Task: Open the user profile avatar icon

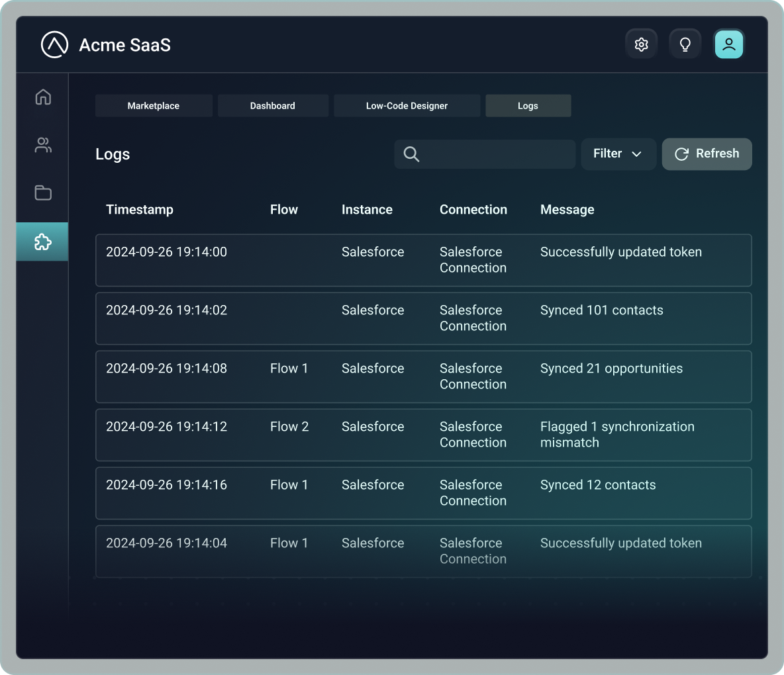Action: pyautogui.click(x=728, y=44)
